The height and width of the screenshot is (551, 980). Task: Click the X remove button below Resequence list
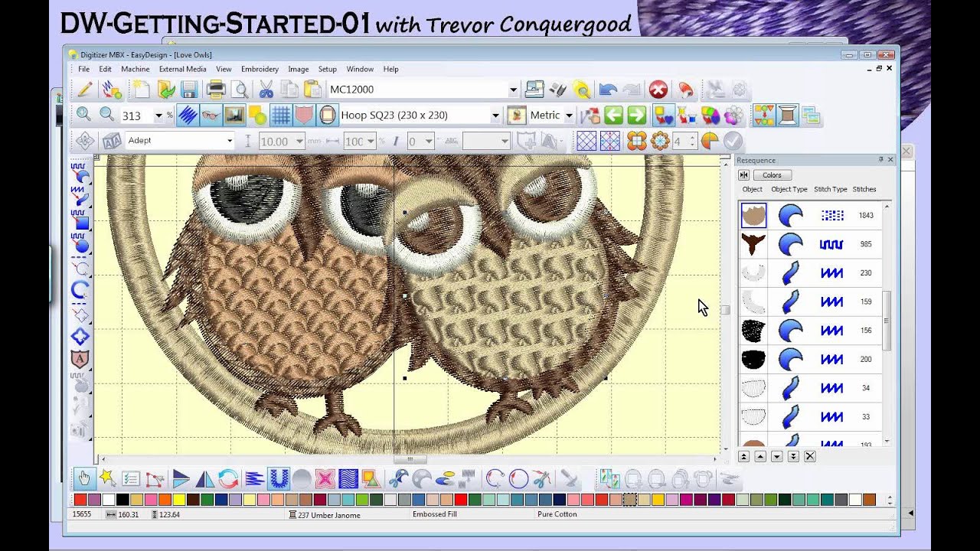[x=810, y=456]
